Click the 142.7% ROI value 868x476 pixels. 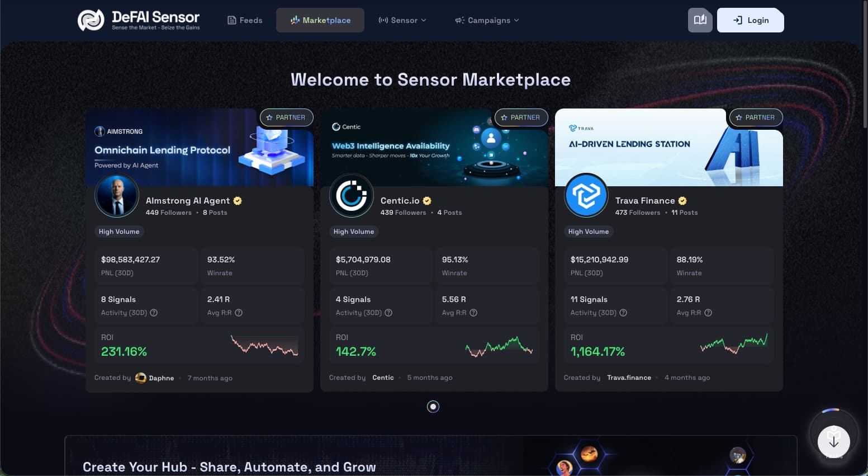[356, 352]
